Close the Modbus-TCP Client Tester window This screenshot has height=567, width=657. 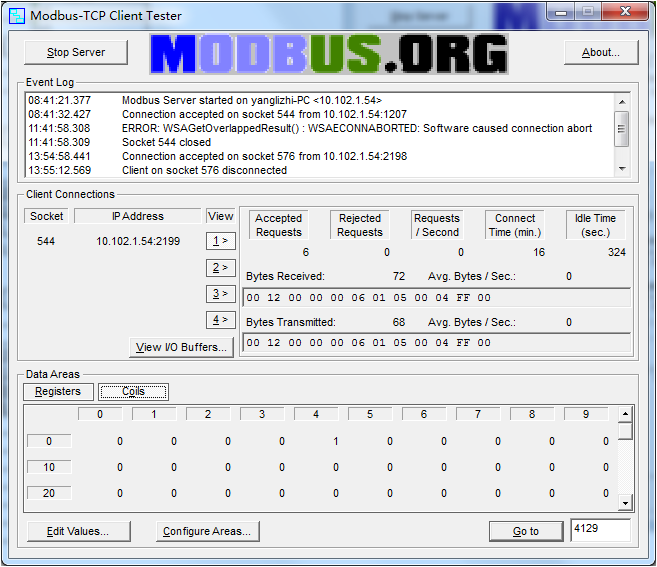[625, 11]
